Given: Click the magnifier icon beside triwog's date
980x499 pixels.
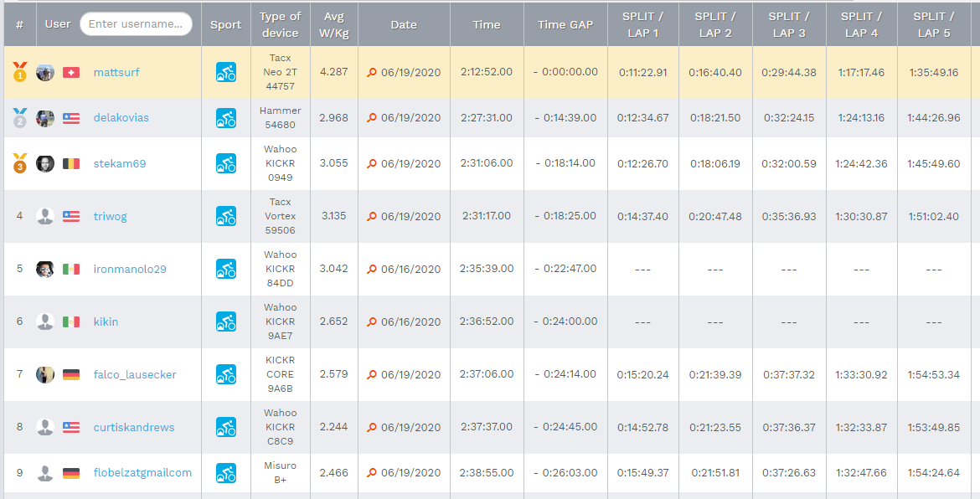Looking at the screenshot, I should point(372,216).
